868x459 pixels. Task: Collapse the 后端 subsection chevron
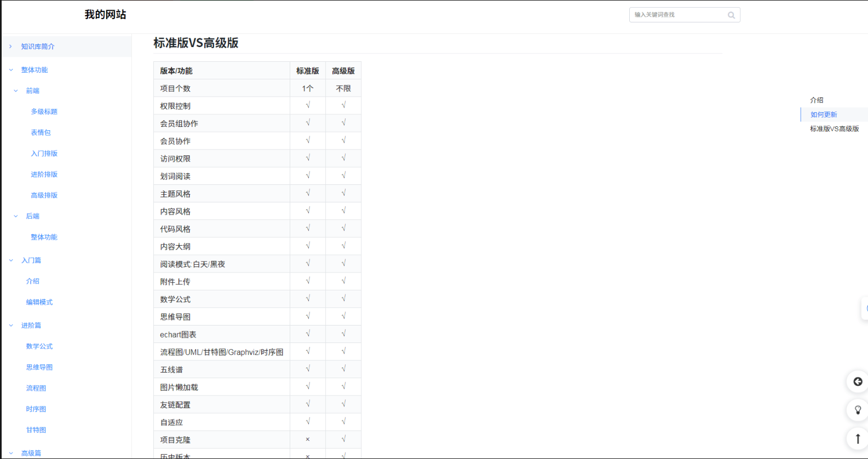pos(15,216)
